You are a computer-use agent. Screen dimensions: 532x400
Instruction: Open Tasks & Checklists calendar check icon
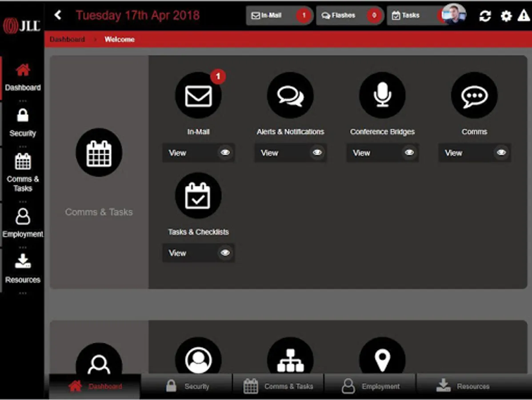tap(198, 196)
